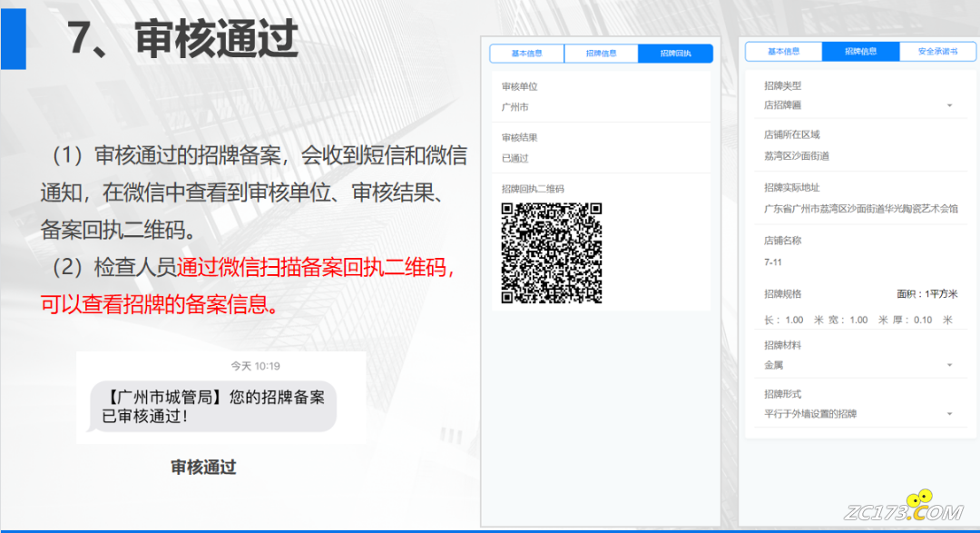Viewport: 980px width, 533px height.
Task: Click the 面积：1平方米 label
Action: coord(926,294)
